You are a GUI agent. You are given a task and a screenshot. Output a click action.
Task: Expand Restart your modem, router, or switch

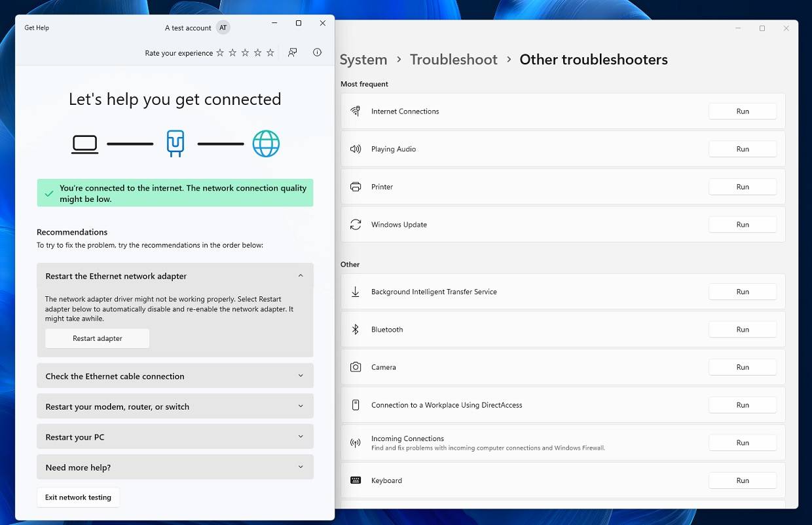pyautogui.click(x=175, y=406)
